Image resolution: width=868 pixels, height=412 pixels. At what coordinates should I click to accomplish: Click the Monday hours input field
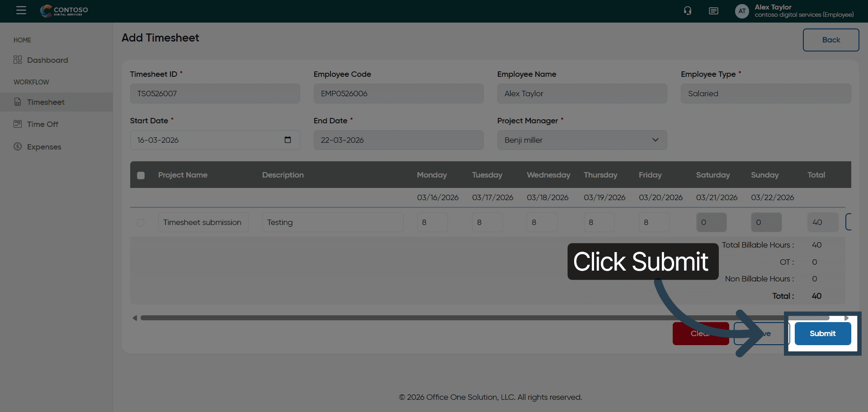(x=432, y=222)
